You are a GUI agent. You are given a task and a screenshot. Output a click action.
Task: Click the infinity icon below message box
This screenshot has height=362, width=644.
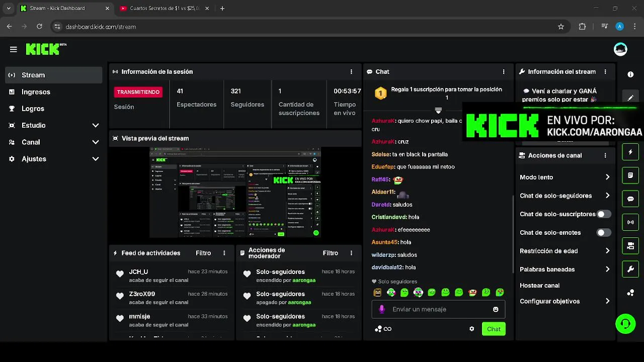(x=387, y=329)
